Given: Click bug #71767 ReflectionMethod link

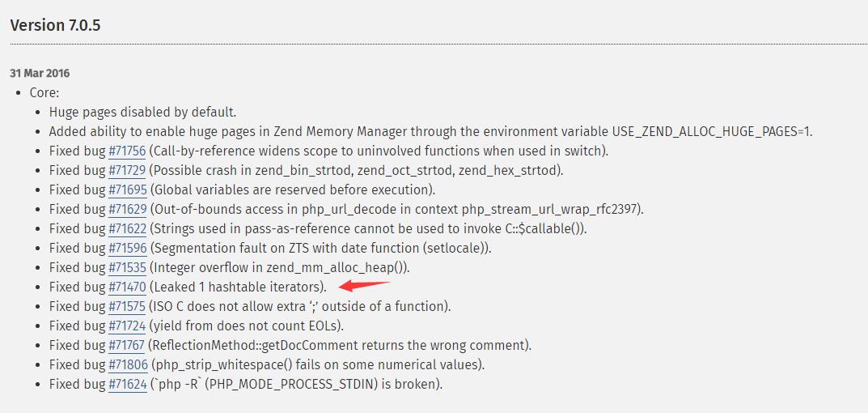Looking at the screenshot, I should point(128,345).
